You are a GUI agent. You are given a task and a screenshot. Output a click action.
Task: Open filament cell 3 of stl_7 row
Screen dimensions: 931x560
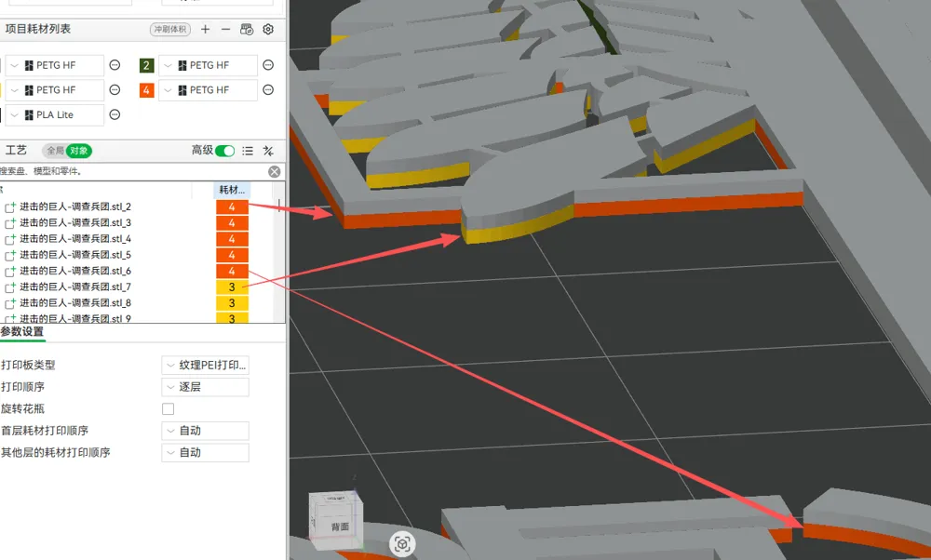point(232,287)
